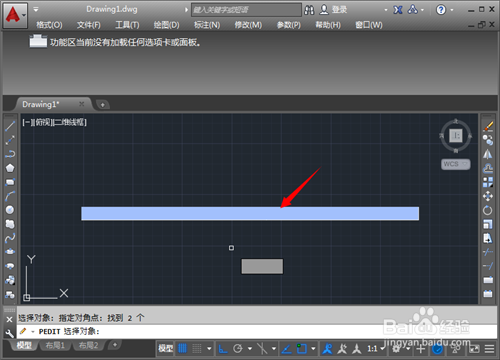Add a new drawing tab with plus
The height and width of the screenshot is (360, 500).
103,105
